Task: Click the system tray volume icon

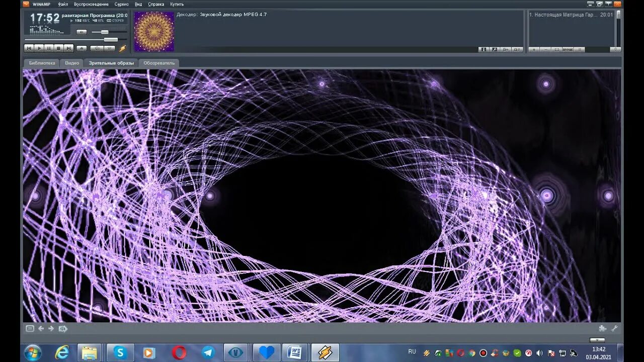Action: pyautogui.click(x=540, y=353)
